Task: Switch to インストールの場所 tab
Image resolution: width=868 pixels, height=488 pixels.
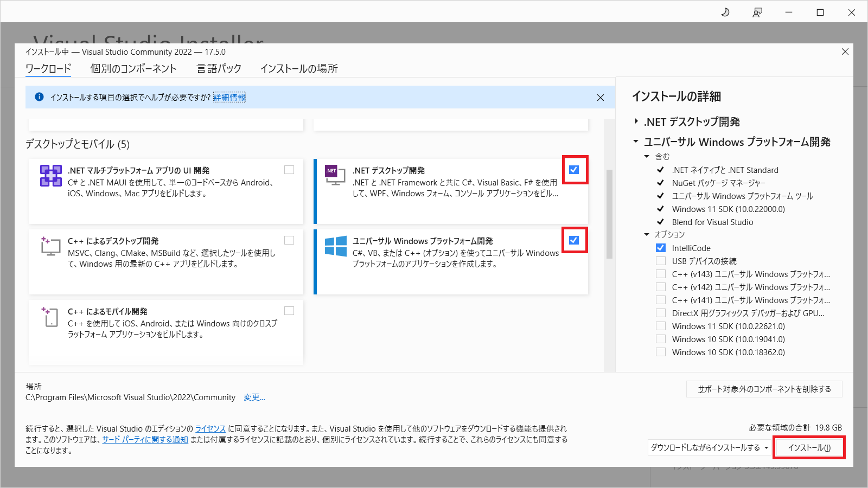Action: pyautogui.click(x=299, y=69)
